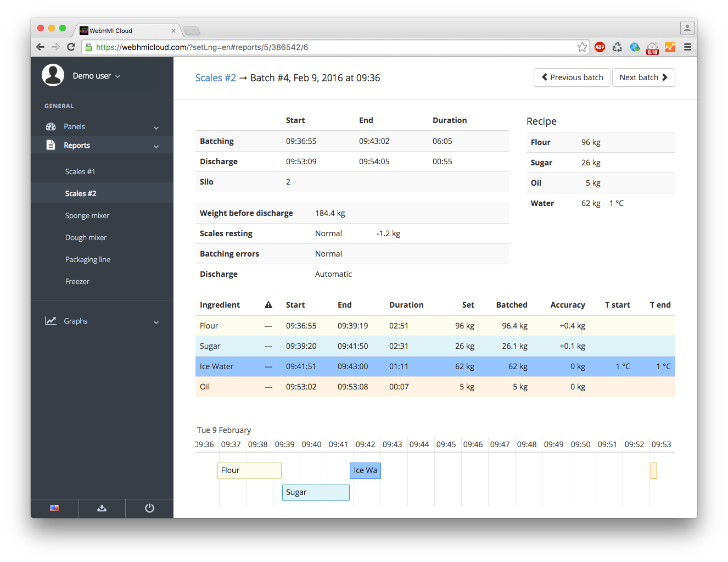The height and width of the screenshot is (562, 728).
Task: Click the Sugar batched 26.1 kg value
Action: [514, 346]
